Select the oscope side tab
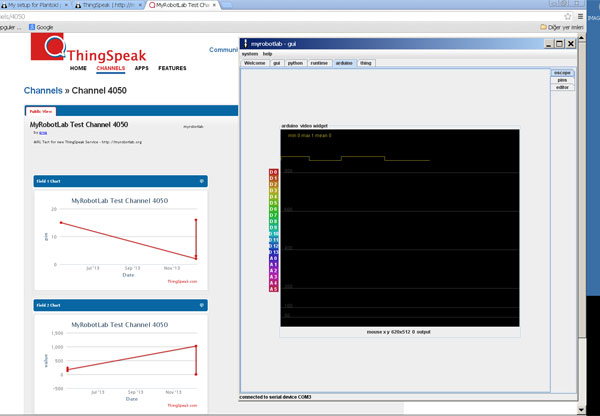600x416 pixels. (x=562, y=73)
